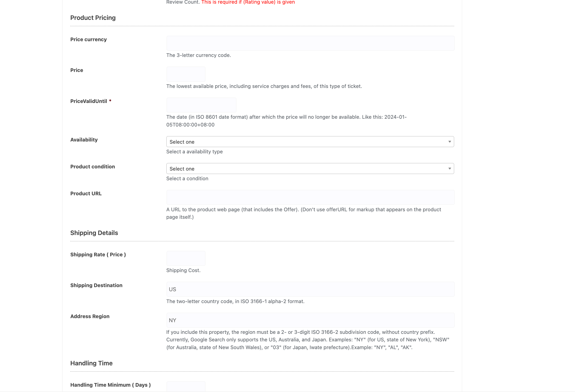Image resolution: width=575 pixels, height=392 pixels.
Task: Click the PriceValidUntil date field
Action: 202,105
